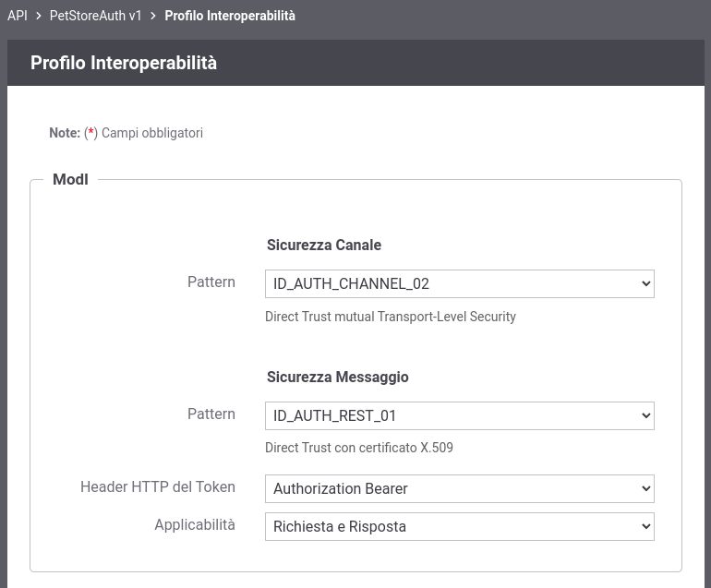Expand the Authorization Bearer token header dropdown
This screenshot has width=711, height=588.
click(x=459, y=488)
